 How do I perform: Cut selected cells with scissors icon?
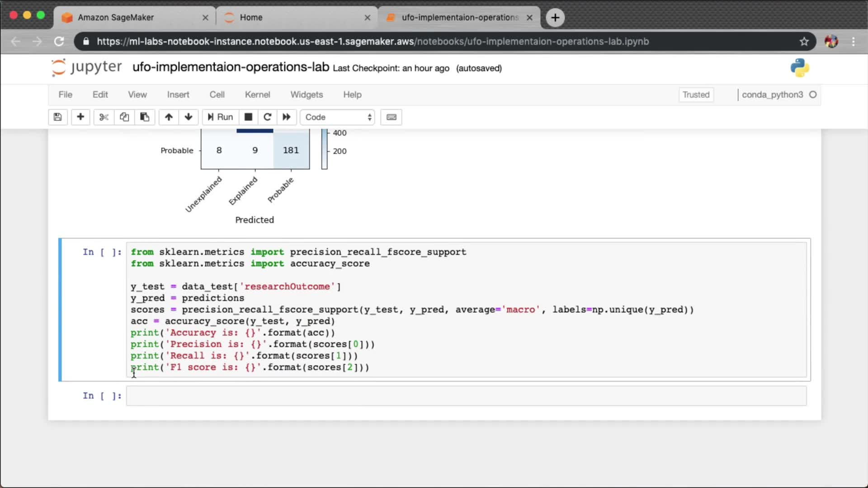click(104, 117)
